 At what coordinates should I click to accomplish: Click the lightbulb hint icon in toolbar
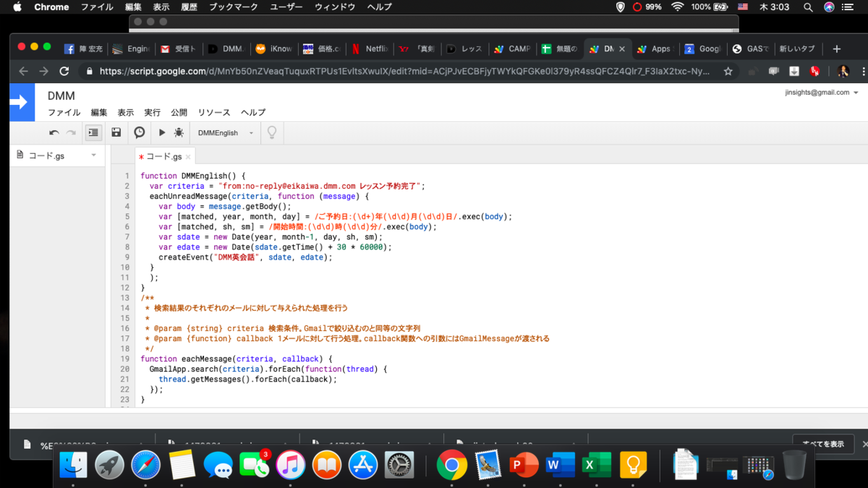(272, 133)
